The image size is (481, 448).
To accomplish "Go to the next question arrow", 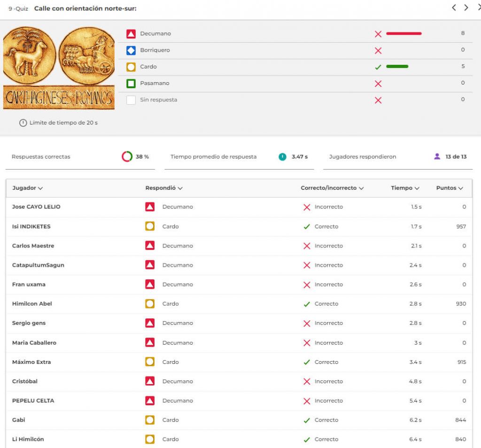I will tap(466, 8).
